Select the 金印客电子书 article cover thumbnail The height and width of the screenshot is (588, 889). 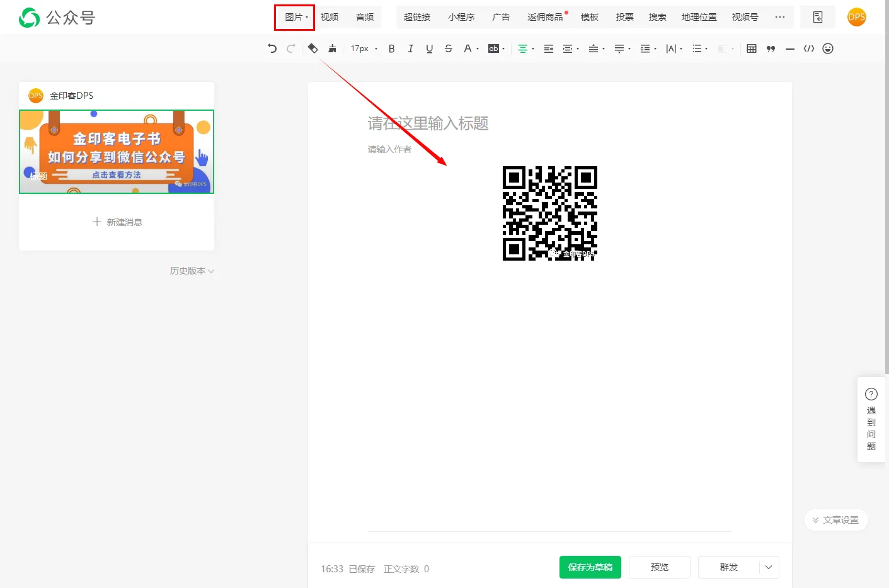click(117, 152)
